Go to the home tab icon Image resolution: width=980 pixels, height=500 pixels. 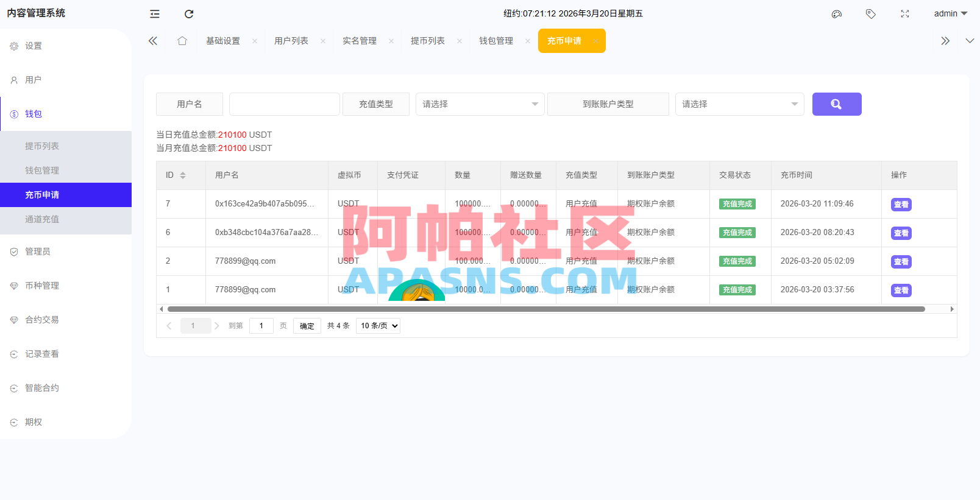182,41
